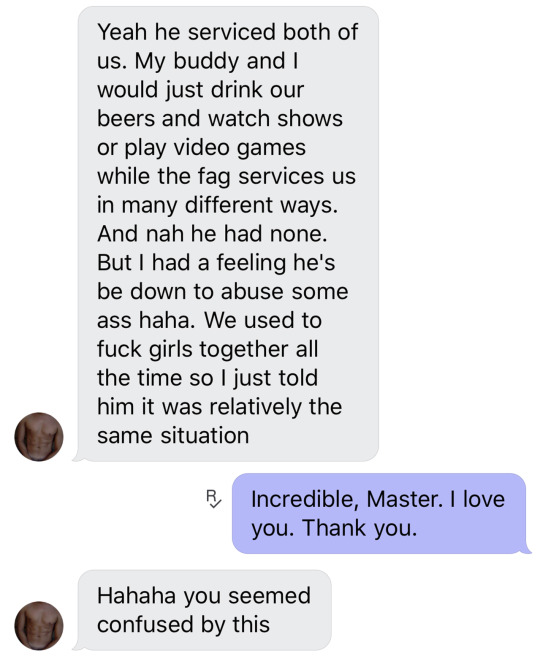Click "drink our" in the third line
The width and height of the screenshot is (540, 656).
[x=257, y=90]
